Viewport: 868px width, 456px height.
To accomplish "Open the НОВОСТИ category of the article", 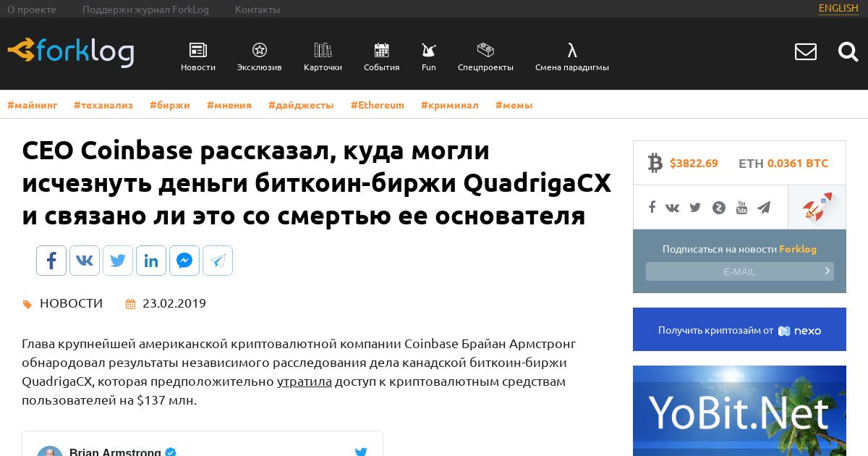I will [x=71, y=303].
